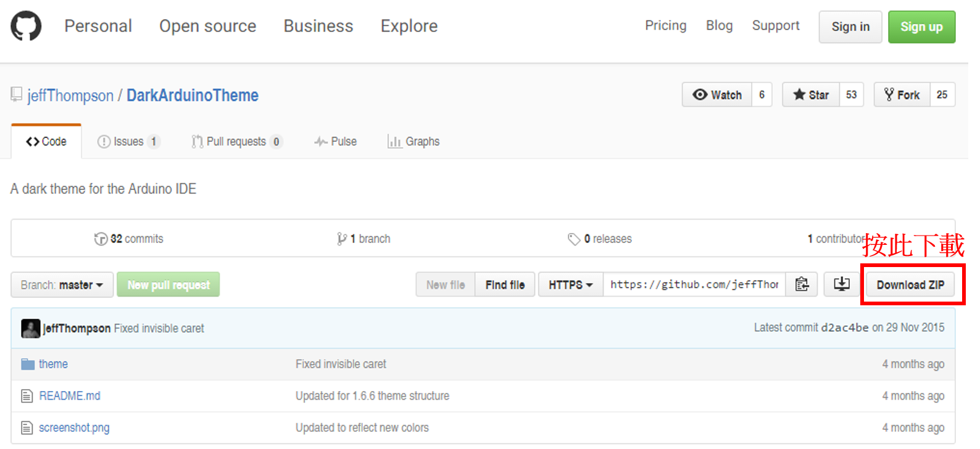The height and width of the screenshot is (449, 980).
Task: Go to the Pulse tab
Action: (x=336, y=142)
